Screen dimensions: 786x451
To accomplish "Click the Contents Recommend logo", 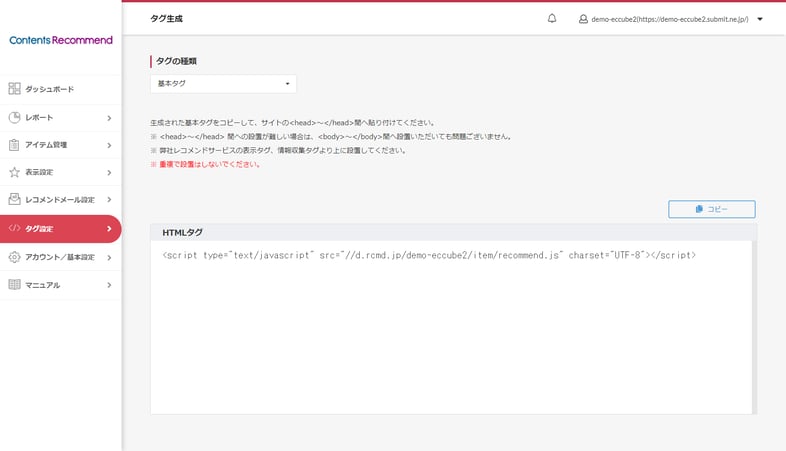I will click(61, 40).
